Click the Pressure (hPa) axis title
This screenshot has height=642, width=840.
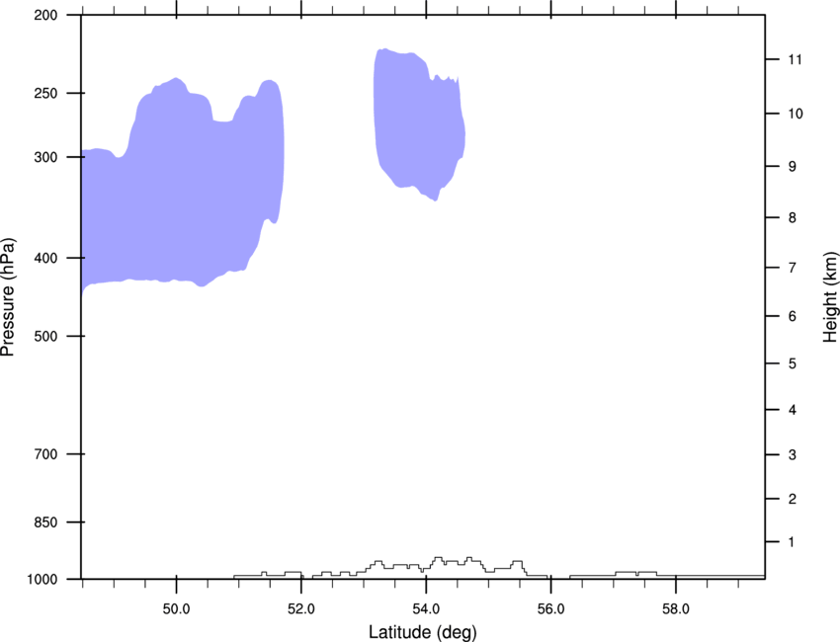coord(8,297)
